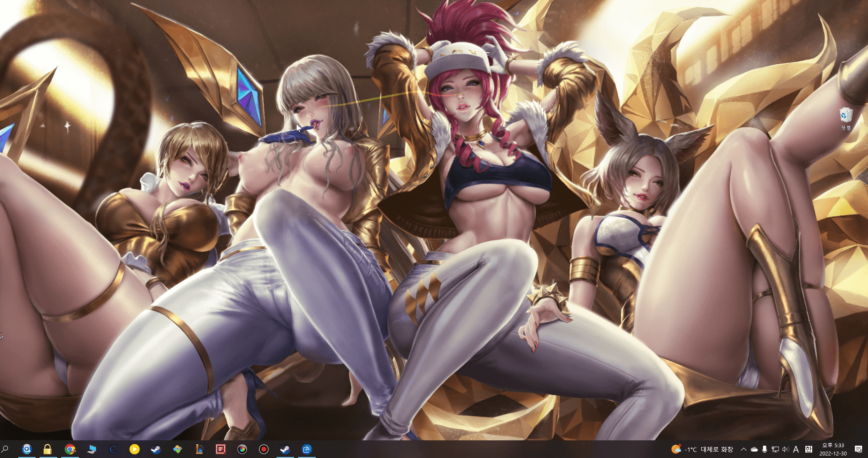Screen dimensions: 868x458
Task: Open the red dotted-square capture app
Action: click(x=221, y=449)
